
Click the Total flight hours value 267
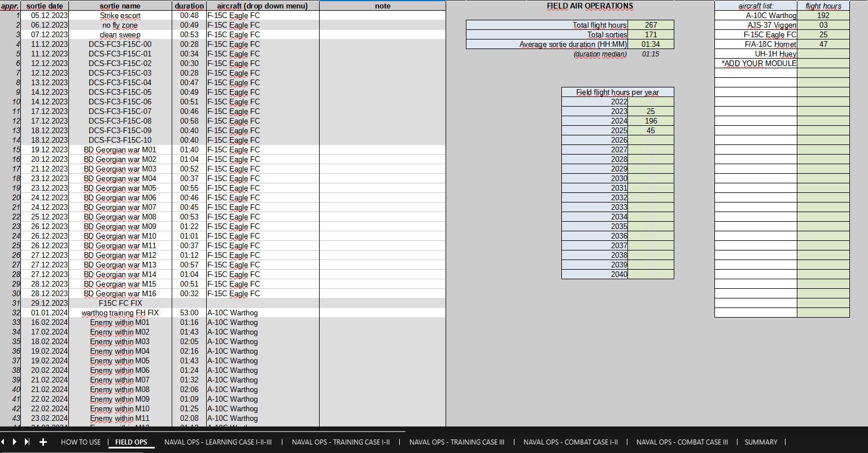[651, 25]
